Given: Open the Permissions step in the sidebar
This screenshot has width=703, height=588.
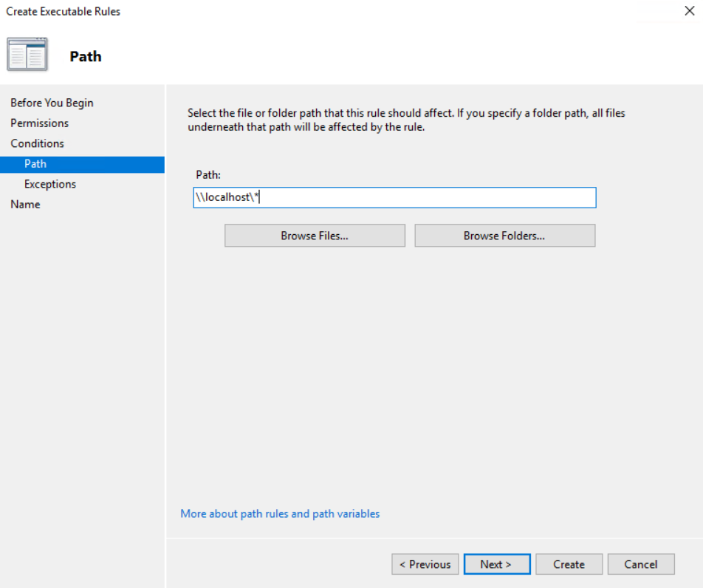Looking at the screenshot, I should point(39,123).
